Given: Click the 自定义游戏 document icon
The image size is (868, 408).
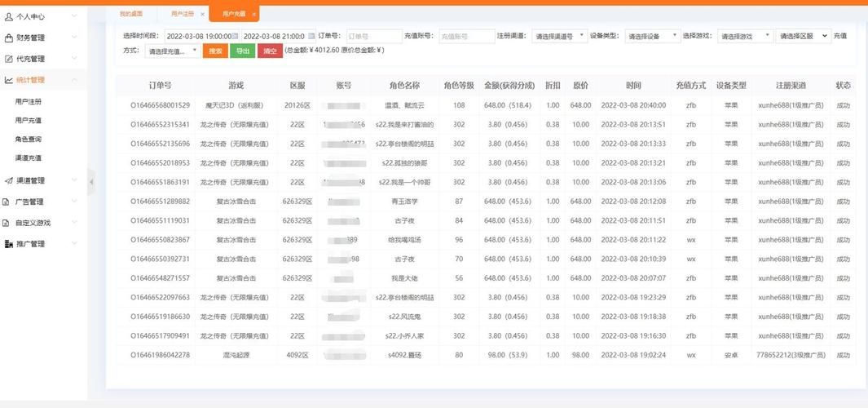Looking at the screenshot, I should (x=7, y=223).
